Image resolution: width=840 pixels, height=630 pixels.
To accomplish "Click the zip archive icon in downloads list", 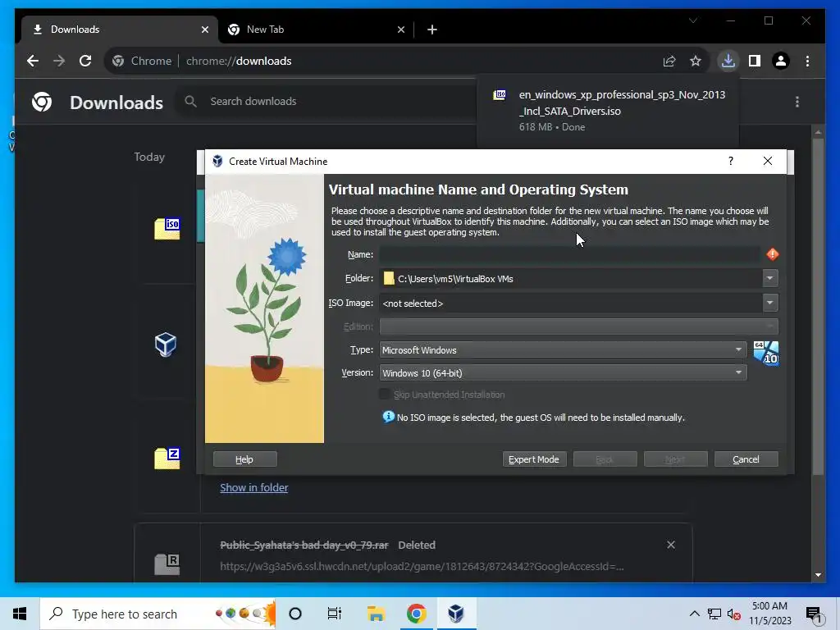I will click(x=167, y=458).
